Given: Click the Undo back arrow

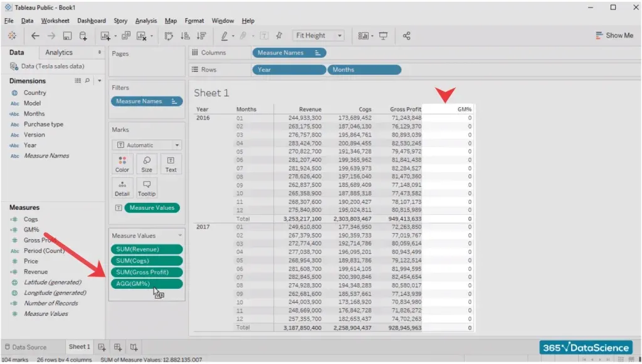Looking at the screenshot, I should tap(35, 36).
